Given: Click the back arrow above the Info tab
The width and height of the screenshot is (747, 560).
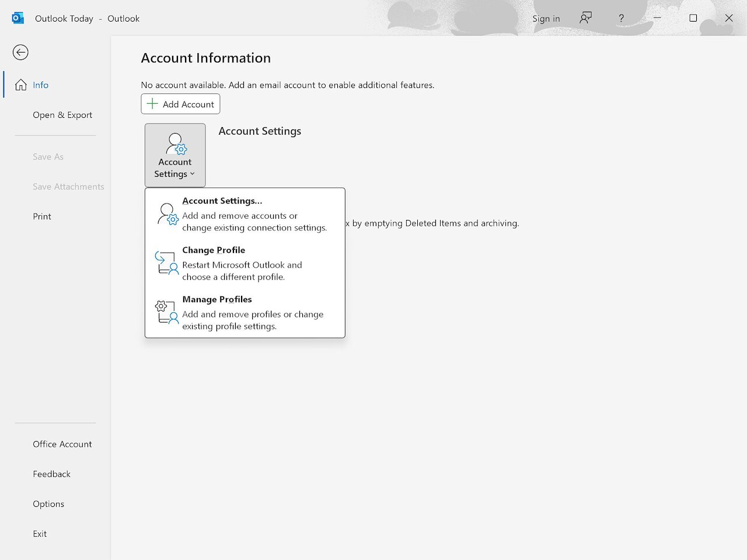Looking at the screenshot, I should pos(20,52).
